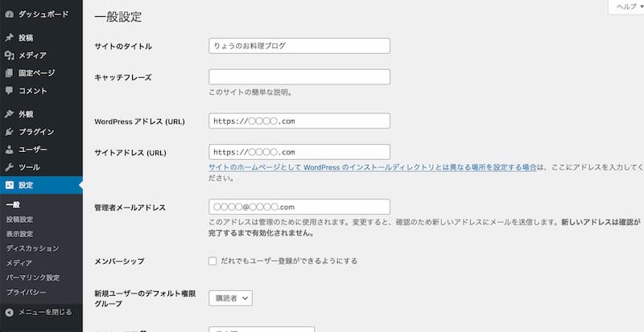Click the pin icon beside 投稿
The height and width of the screenshot is (332, 644).
coord(10,38)
